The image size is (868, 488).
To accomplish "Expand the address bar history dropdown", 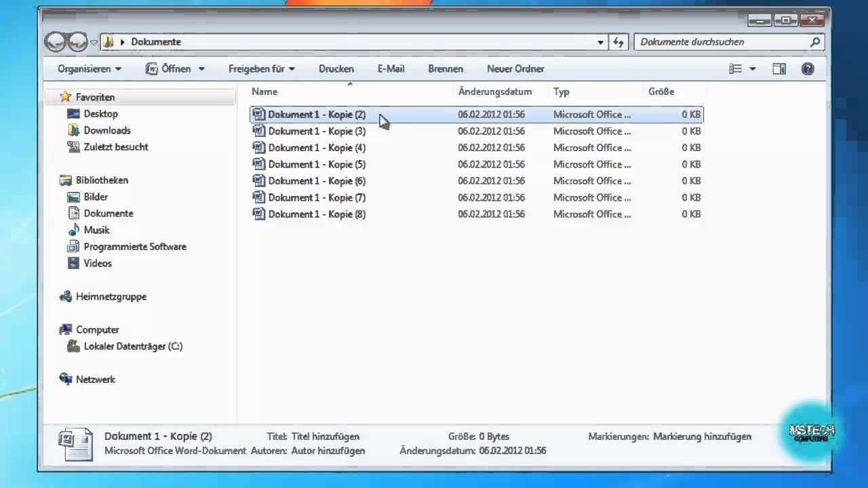I will (600, 42).
